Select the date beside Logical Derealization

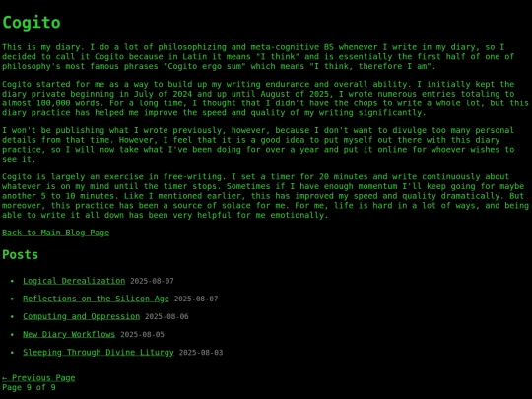[x=152, y=281]
